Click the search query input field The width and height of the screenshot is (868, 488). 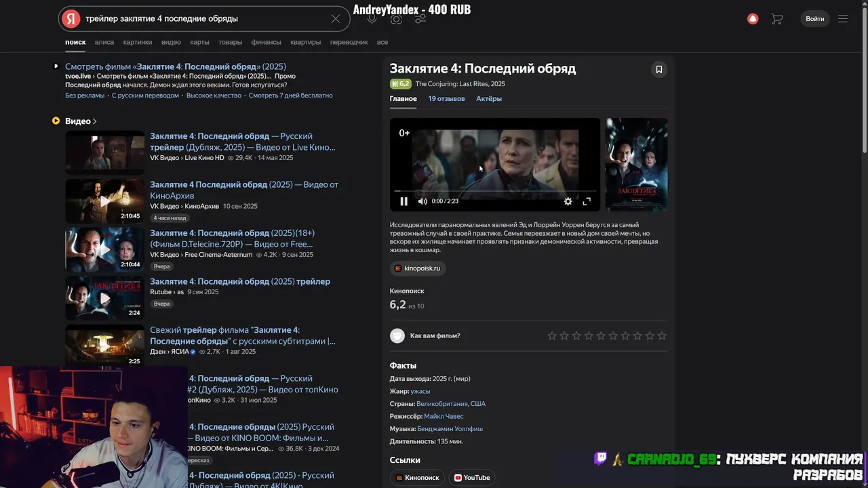coord(203,19)
